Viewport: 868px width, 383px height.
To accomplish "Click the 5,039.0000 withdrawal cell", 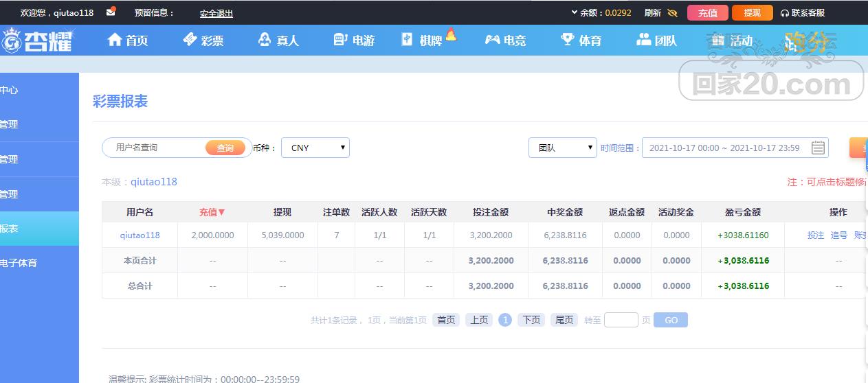I will [x=282, y=235].
